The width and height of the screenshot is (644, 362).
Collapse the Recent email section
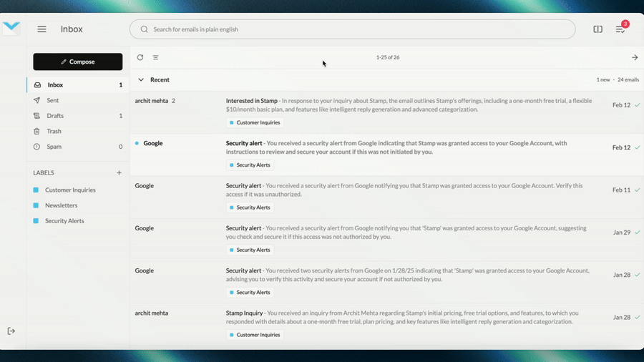coord(141,80)
